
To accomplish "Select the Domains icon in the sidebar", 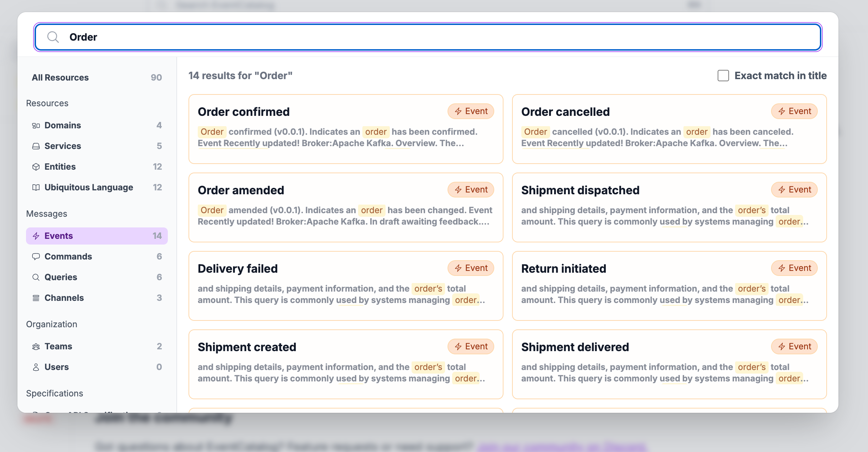I will click(36, 125).
